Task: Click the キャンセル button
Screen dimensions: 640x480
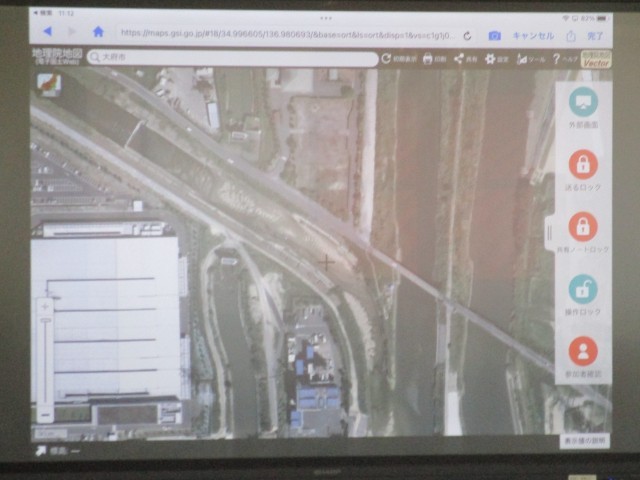Action: (533, 36)
